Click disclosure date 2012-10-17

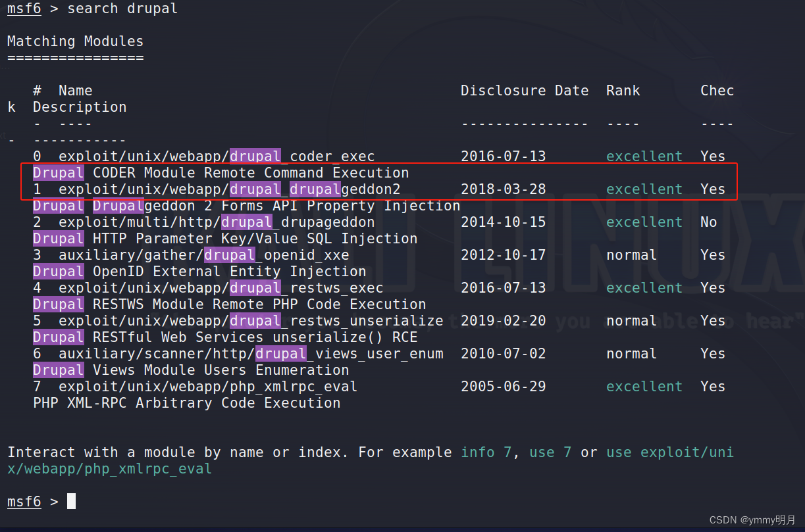click(x=504, y=255)
